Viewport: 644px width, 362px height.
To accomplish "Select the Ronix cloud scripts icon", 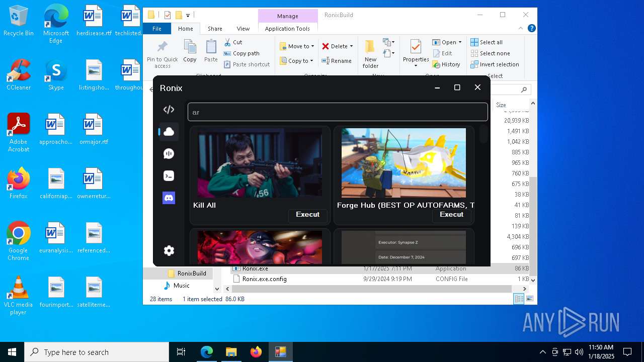I will [169, 132].
